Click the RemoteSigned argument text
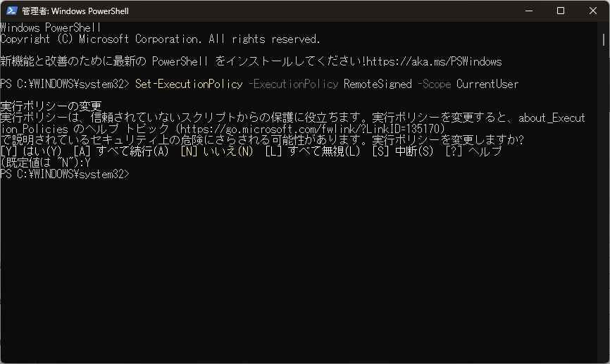Viewport: 610px width, 364px height. coord(378,84)
